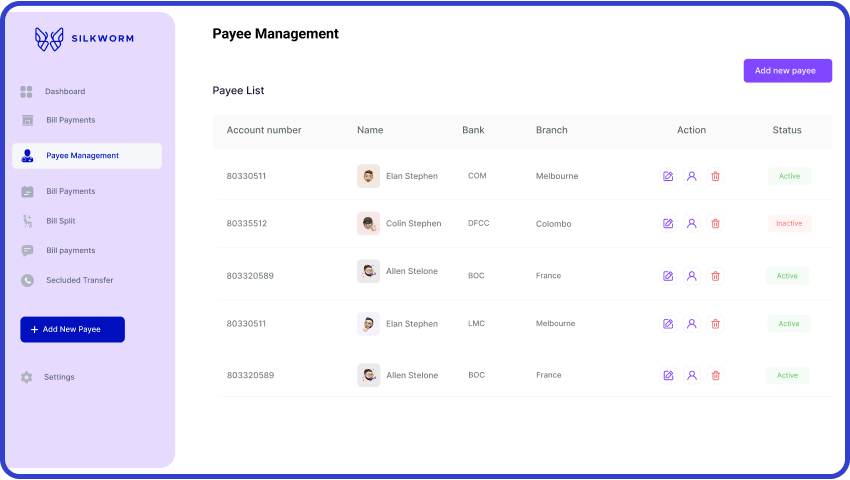Viewport: 850px width, 480px height.
Task: Go to Dashboard menu item
Action: click(x=65, y=92)
